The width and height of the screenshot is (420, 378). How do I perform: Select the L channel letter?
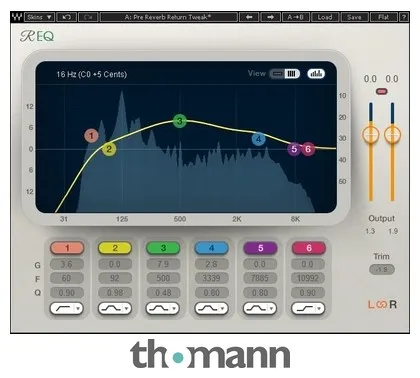coord(371,304)
